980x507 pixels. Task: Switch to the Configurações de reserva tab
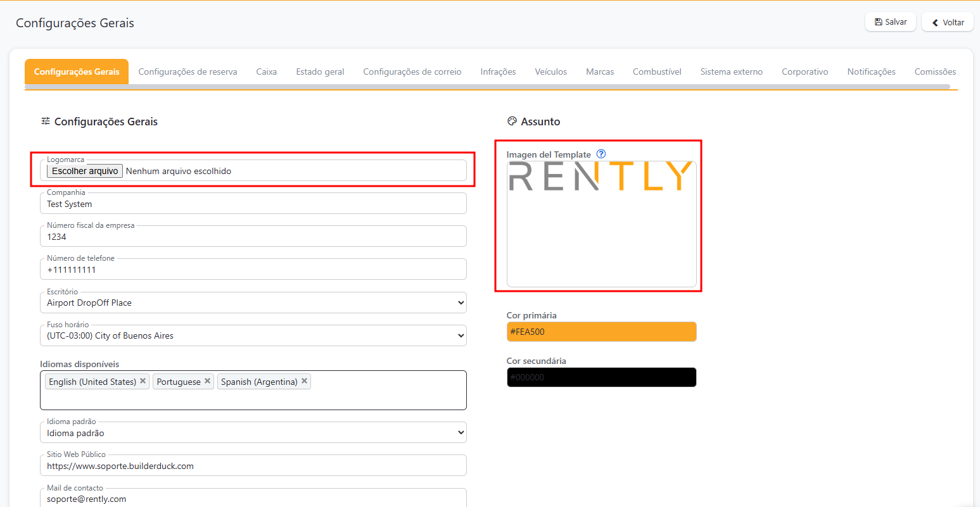click(x=188, y=72)
